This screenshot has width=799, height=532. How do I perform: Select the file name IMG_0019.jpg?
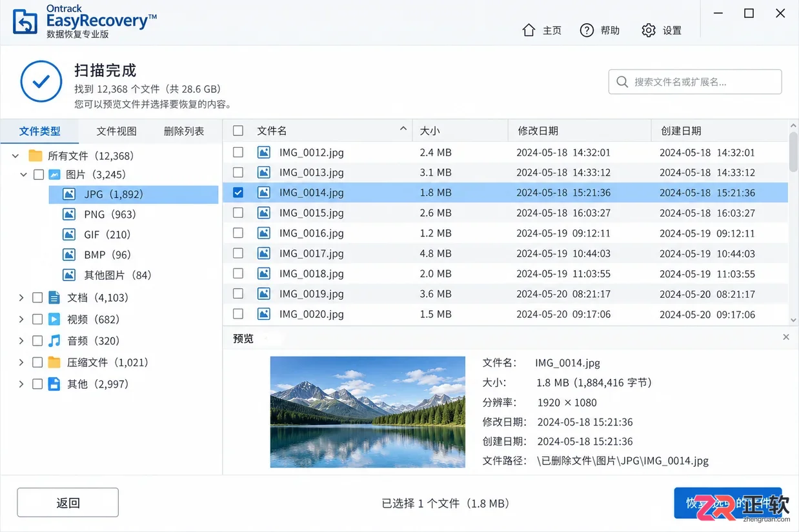tap(312, 293)
